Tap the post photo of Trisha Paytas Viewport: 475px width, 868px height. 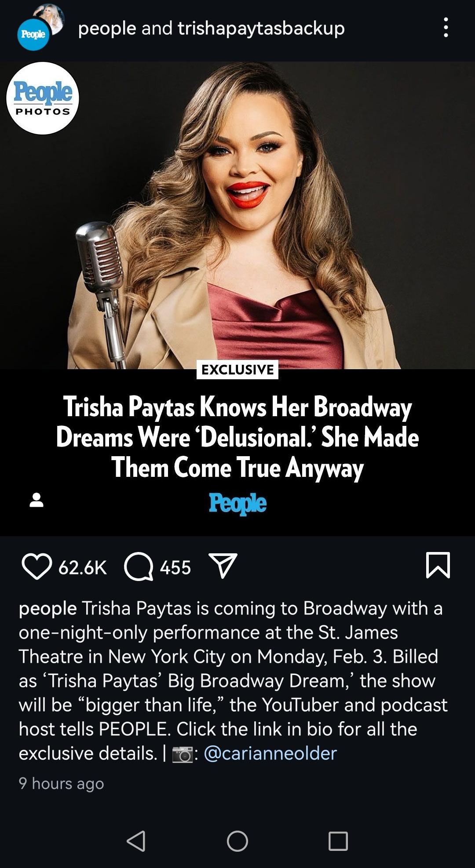click(237, 215)
